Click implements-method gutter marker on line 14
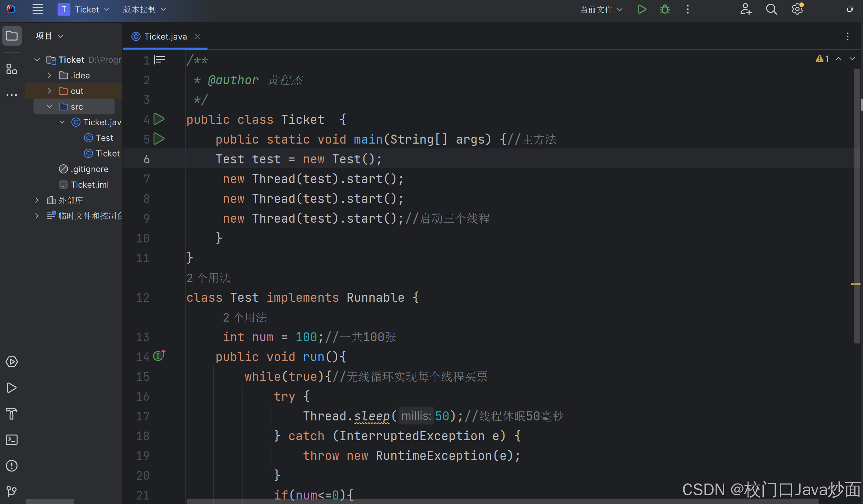The width and height of the screenshot is (863, 504). tap(159, 356)
